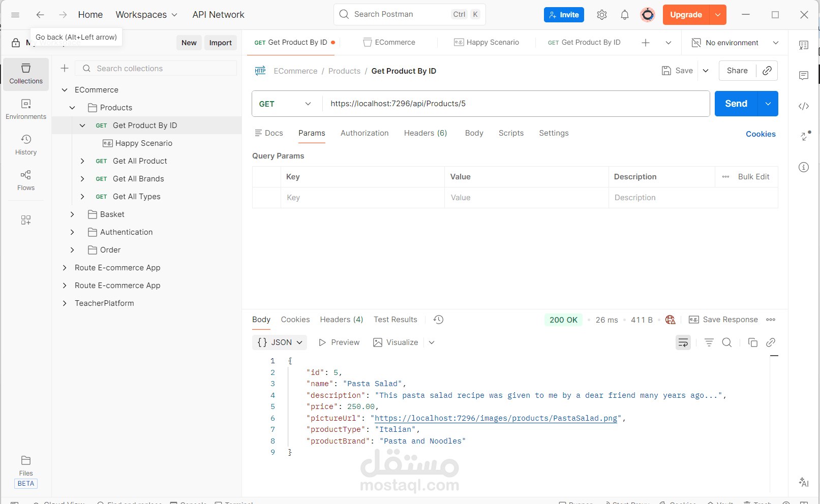820x504 pixels.
Task: Click the request URL field
Action: pos(515,104)
